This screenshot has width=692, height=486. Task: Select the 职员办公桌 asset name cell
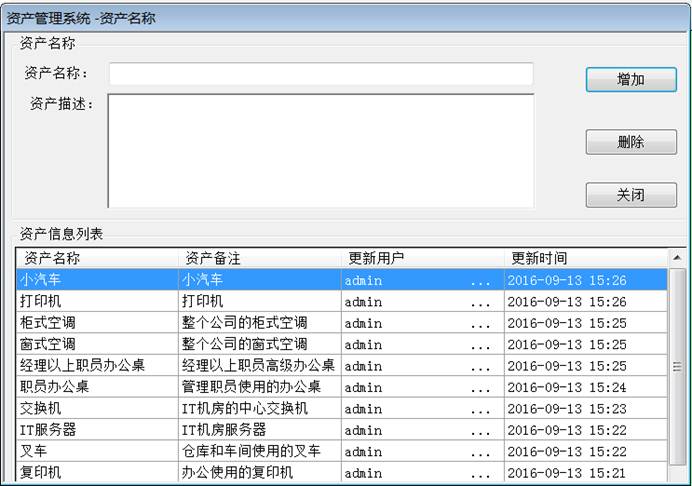tap(97, 387)
